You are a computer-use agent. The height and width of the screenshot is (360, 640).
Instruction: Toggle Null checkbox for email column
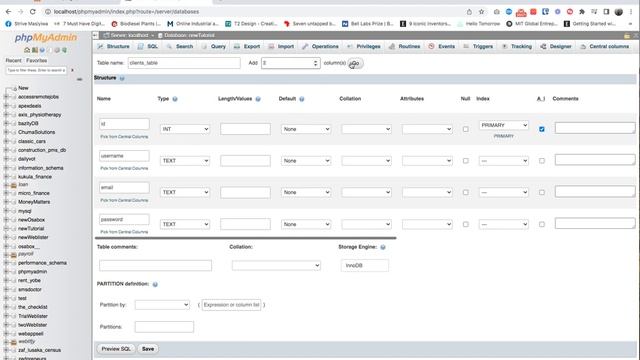pyautogui.click(x=465, y=192)
